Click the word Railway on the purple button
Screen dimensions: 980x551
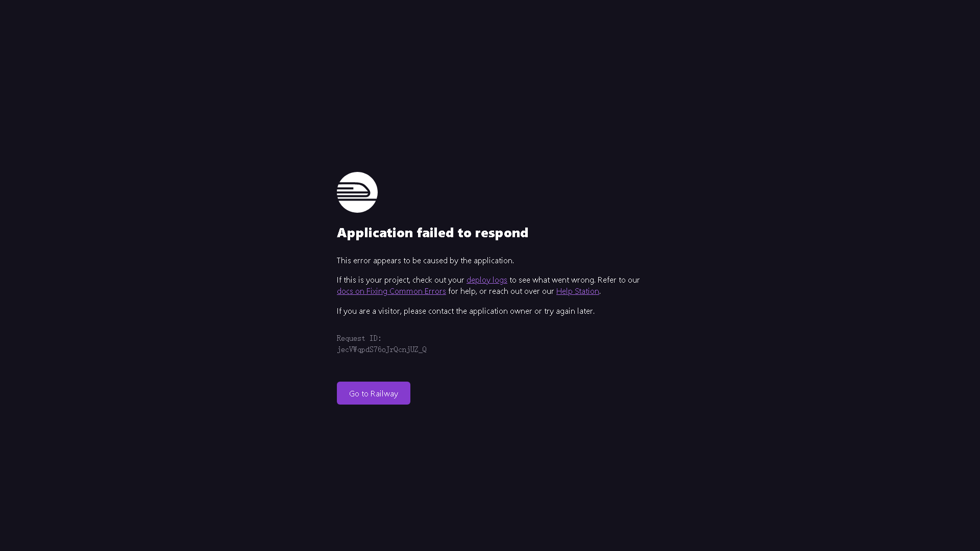pyautogui.click(x=384, y=393)
